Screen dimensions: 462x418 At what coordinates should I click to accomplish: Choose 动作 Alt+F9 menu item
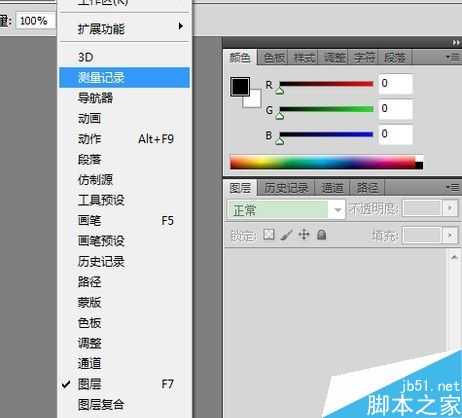pyautogui.click(x=125, y=139)
